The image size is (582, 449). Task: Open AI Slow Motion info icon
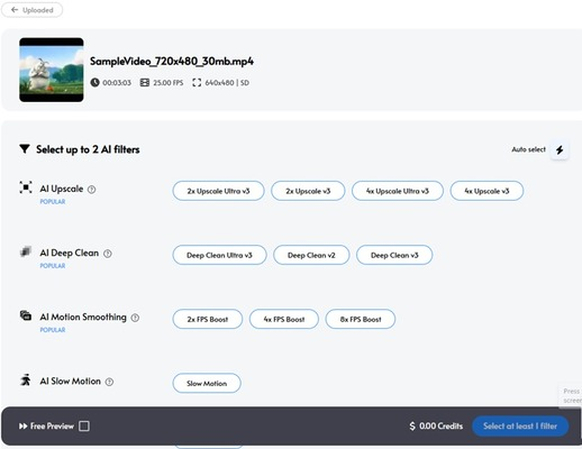click(x=109, y=382)
